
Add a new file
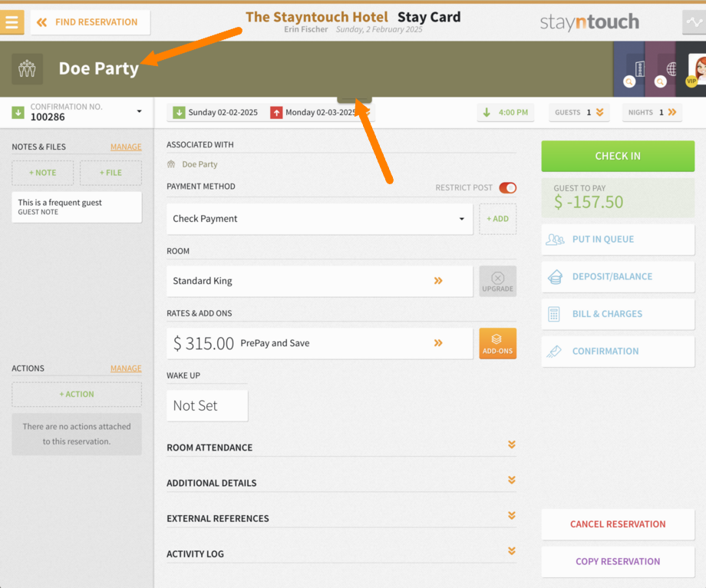(111, 173)
